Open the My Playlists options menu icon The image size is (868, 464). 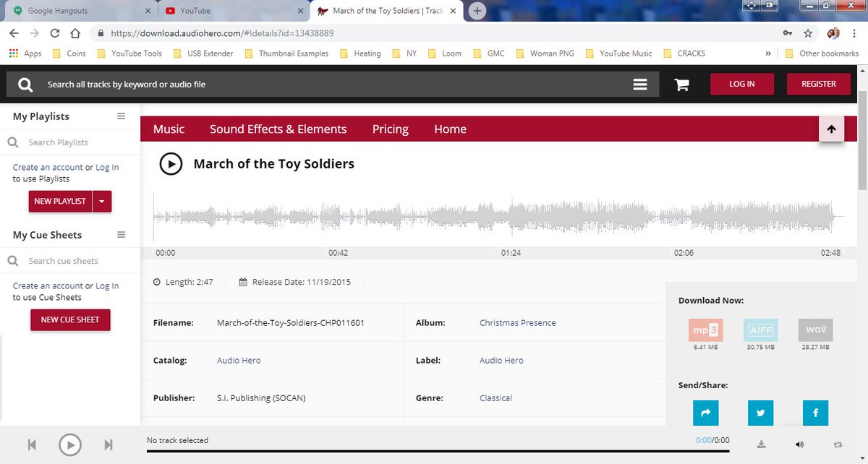(x=121, y=116)
